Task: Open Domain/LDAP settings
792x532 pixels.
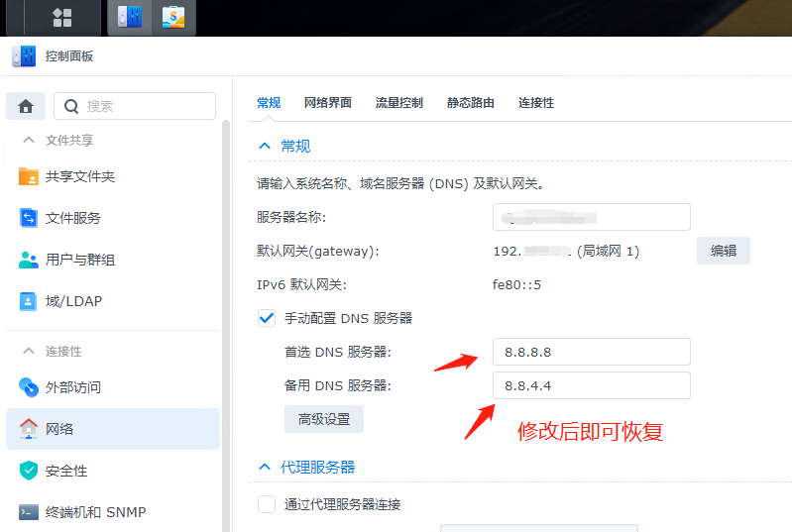Action: 72,301
